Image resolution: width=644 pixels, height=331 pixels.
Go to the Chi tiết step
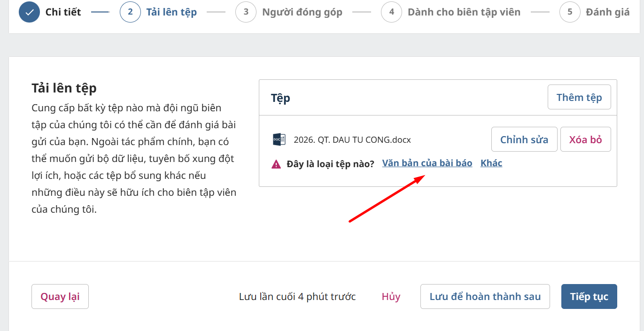point(63,12)
